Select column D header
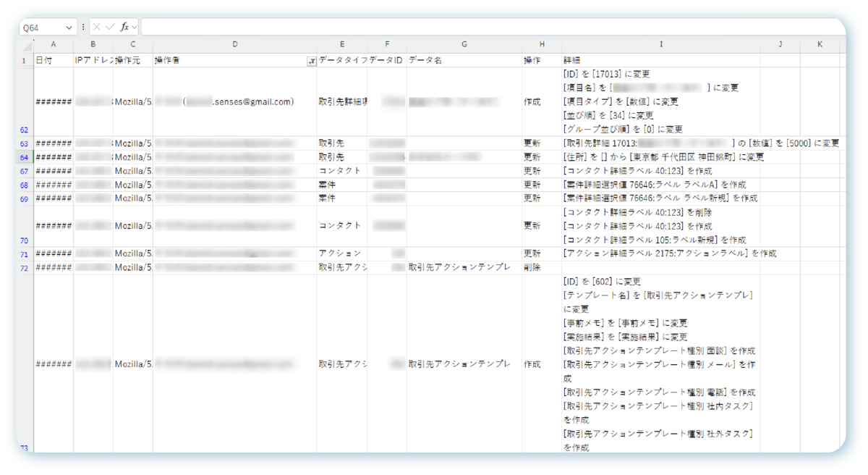 pyautogui.click(x=235, y=45)
